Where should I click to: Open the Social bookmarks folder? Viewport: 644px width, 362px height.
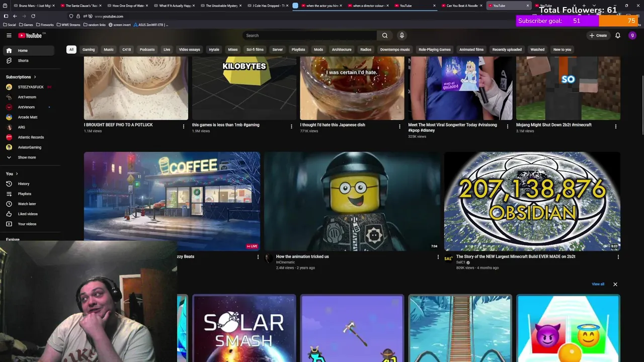click(10, 25)
